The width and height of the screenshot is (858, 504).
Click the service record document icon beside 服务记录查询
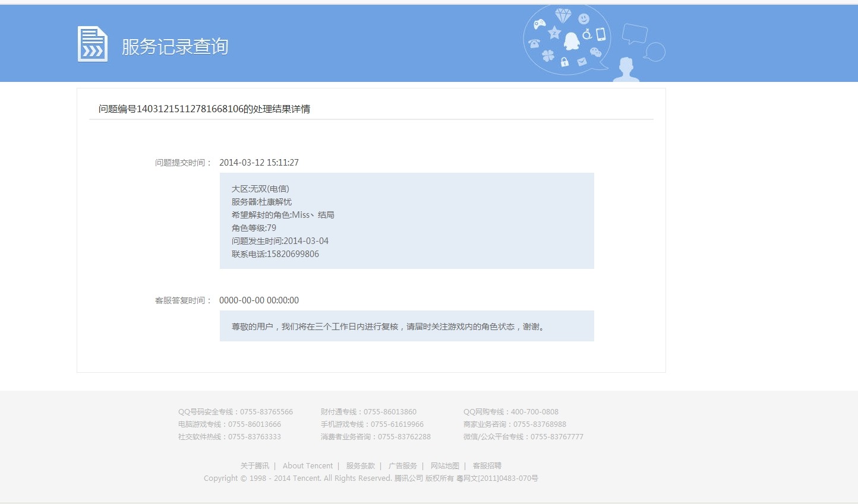[93, 44]
